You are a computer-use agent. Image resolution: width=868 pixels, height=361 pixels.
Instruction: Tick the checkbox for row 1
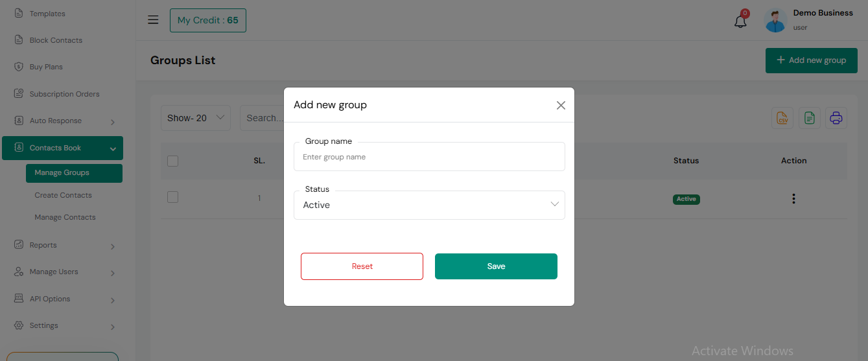coord(172,197)
